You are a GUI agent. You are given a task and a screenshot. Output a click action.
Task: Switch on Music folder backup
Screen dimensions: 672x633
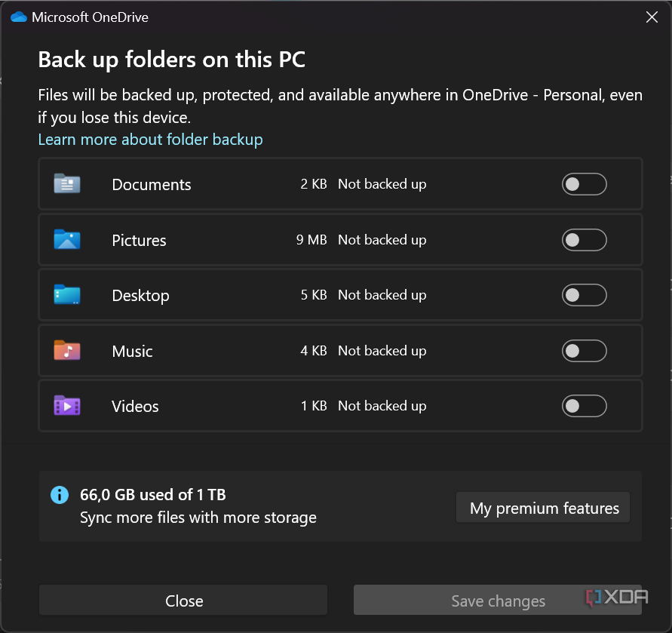click(x=584, y=351)
